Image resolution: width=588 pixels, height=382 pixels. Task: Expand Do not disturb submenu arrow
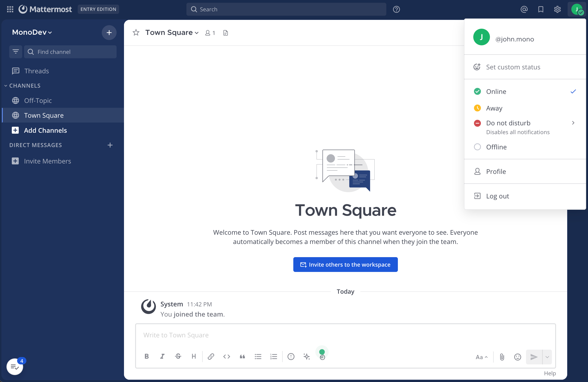click(x=573, y=123)
